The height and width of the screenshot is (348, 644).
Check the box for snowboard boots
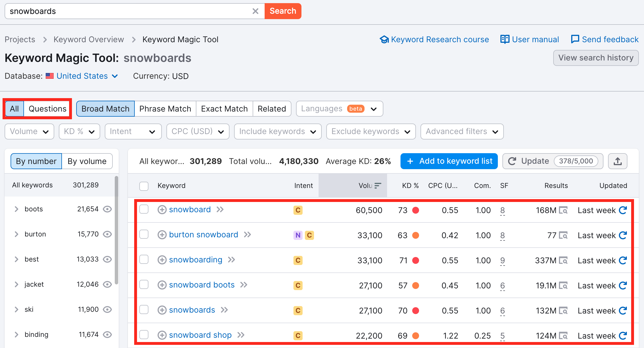pyautogui.click(x=144, y=285)
